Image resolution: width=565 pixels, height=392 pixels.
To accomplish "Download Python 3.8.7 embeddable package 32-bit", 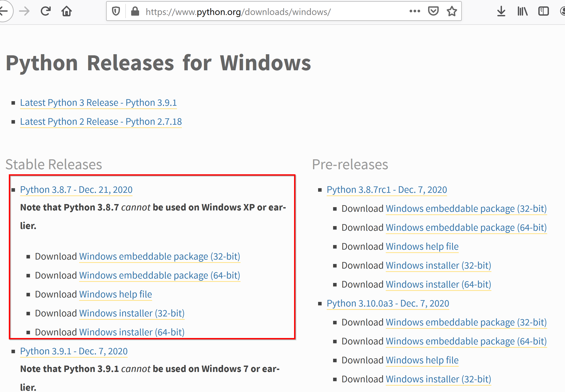I will pos(159,257).
